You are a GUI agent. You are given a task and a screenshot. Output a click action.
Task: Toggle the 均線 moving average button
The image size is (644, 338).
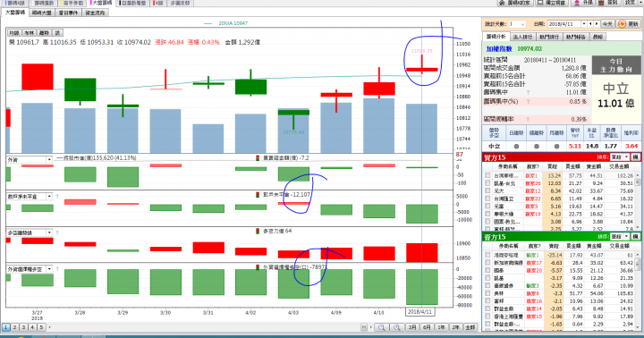coord(14,33)
